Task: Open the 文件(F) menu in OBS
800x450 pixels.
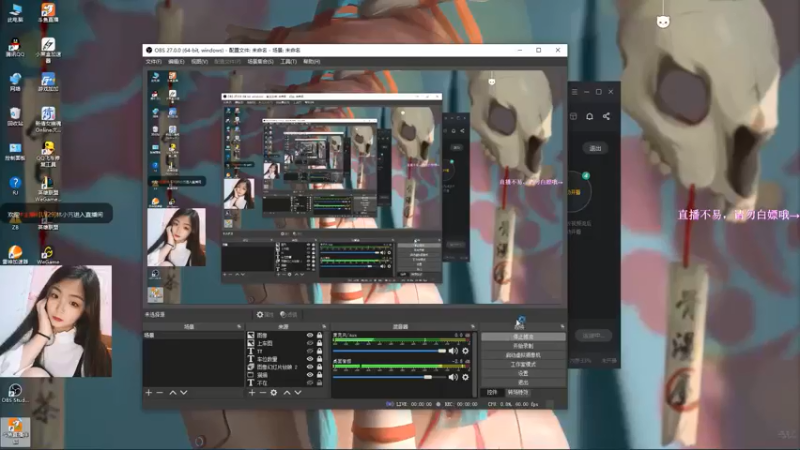Action: [x=153, y=62]
